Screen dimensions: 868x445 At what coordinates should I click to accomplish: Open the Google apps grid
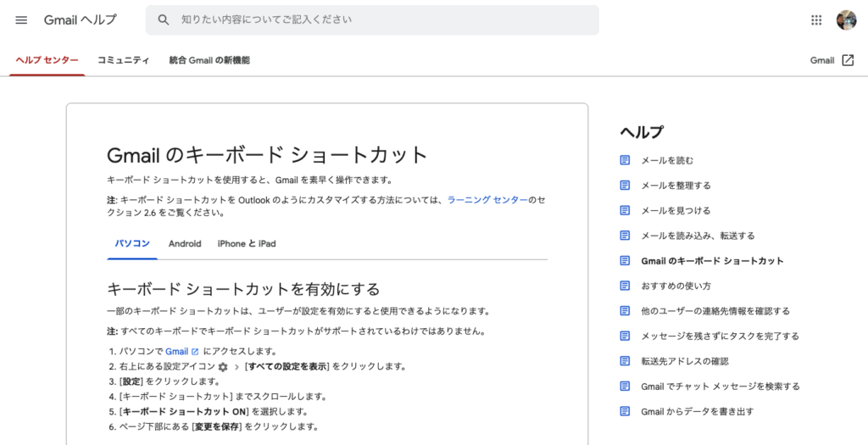[816, 20]
